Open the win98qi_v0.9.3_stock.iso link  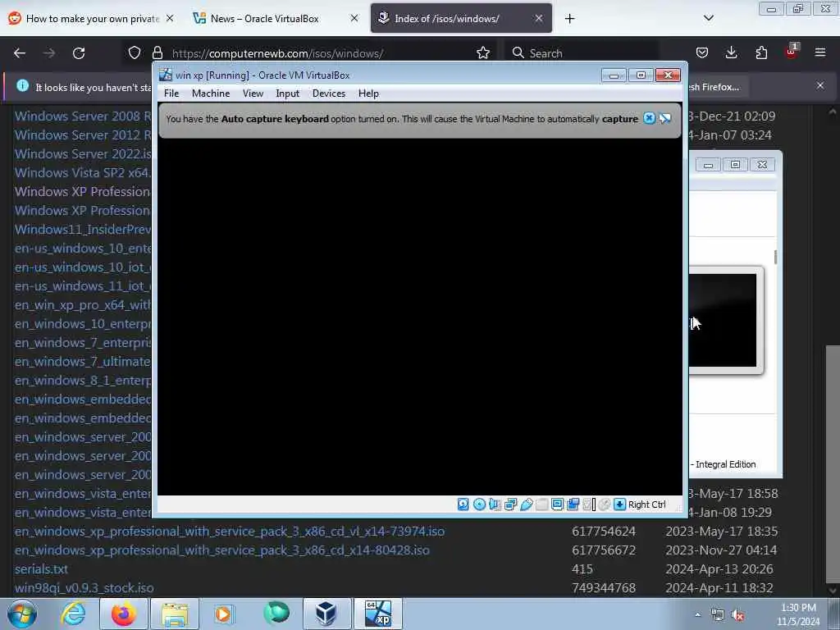84,587
